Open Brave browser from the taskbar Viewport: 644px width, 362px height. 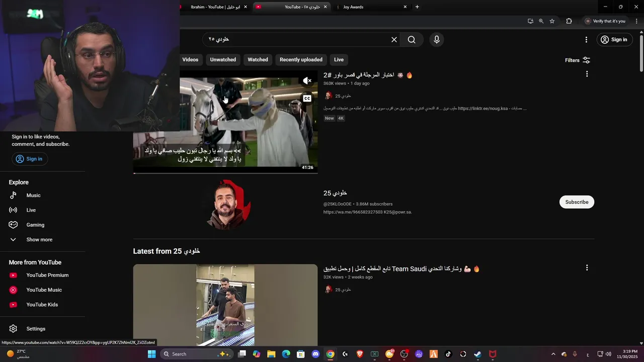pyautogui.click(x=360, y=354)
